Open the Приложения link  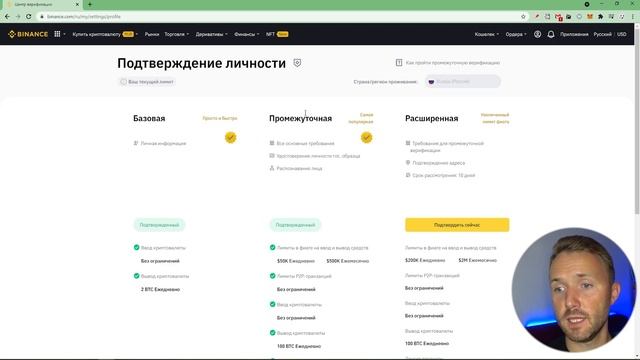coord(574,34)
